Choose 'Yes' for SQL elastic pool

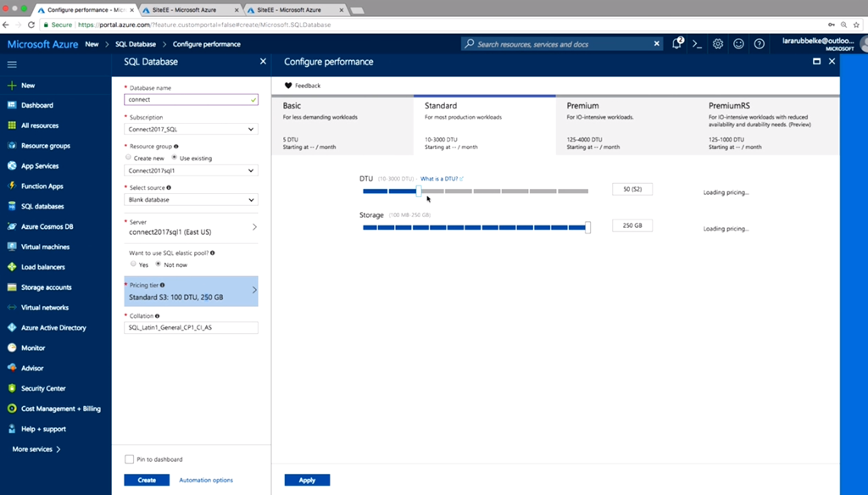click(133, 264)
